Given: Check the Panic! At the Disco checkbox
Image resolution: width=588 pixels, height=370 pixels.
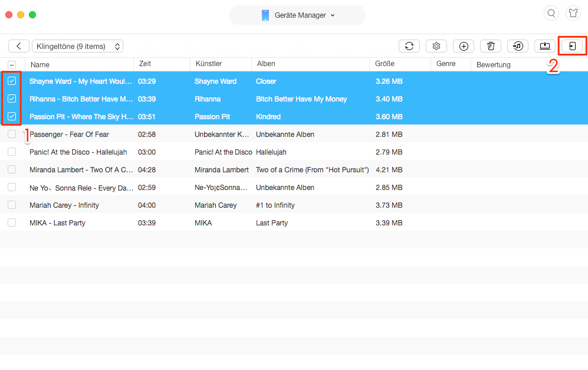Looking at the screenshot, I should [12, 152].
